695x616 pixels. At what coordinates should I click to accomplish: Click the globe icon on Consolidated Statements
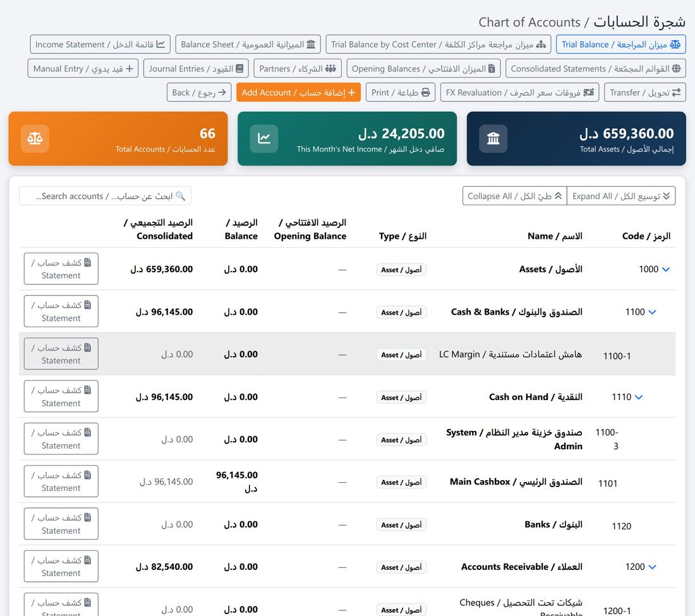click(677, 69)
